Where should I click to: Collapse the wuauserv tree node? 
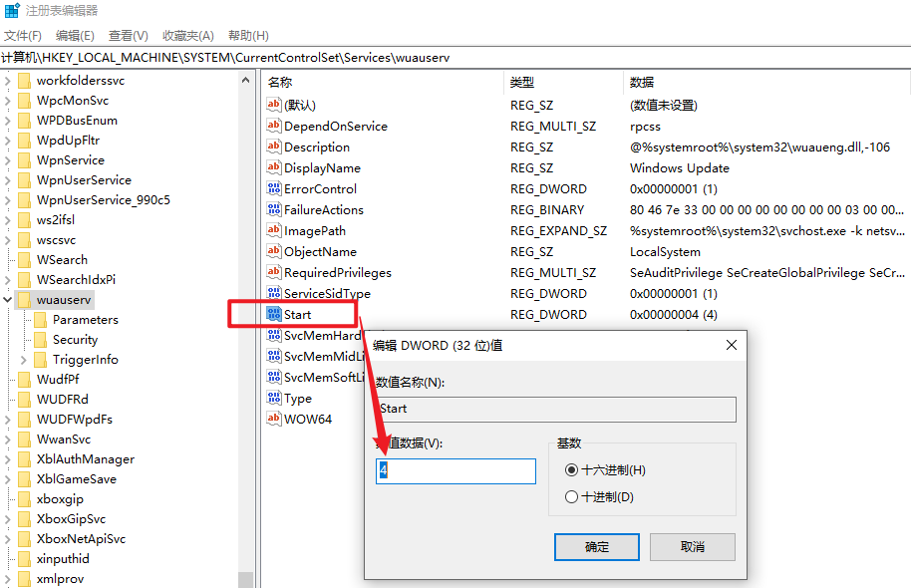click(8, 300)
